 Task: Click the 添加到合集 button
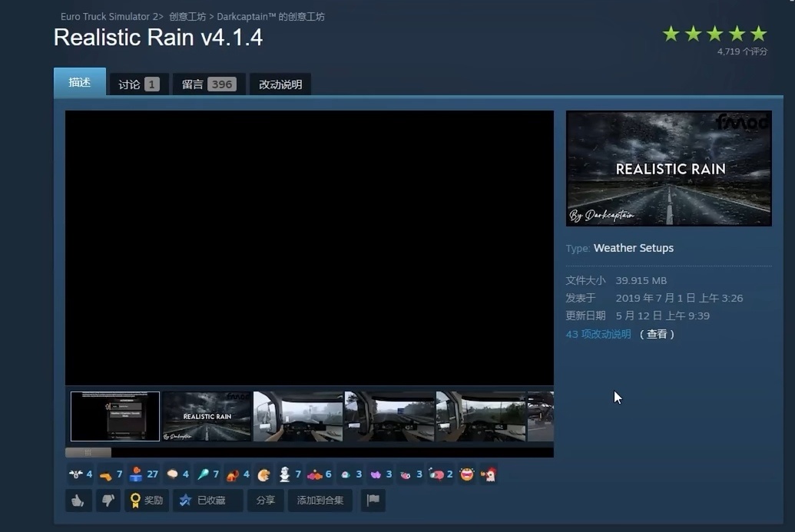320,501
